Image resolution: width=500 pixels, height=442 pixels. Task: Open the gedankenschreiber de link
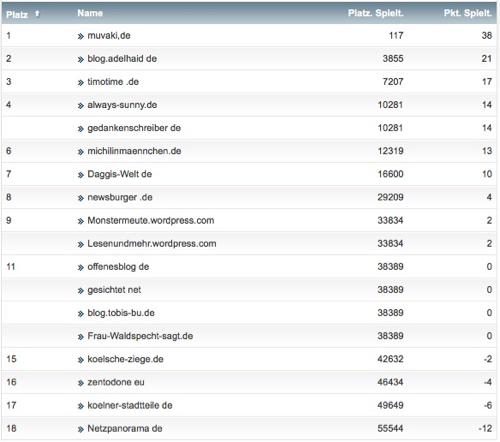tap(134, 128)
